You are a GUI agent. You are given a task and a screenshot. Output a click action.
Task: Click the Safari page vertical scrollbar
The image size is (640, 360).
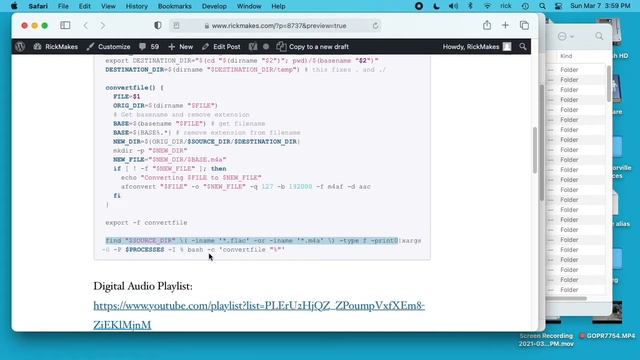click(535, 150)
